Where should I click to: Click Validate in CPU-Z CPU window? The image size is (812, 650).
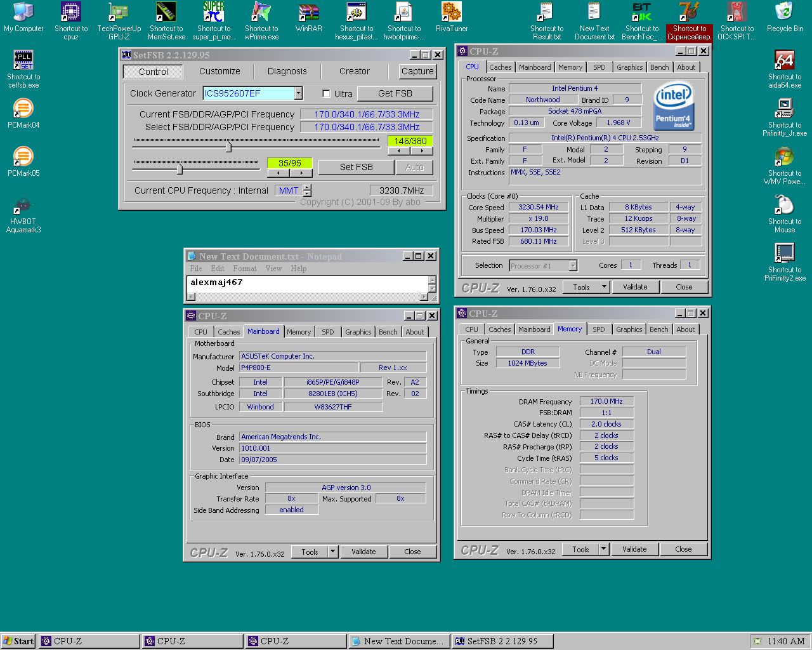(635, 287)
